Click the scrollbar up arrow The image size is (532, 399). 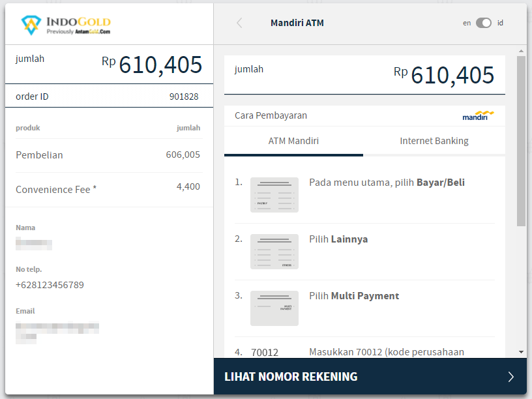[x=521, y=51]
